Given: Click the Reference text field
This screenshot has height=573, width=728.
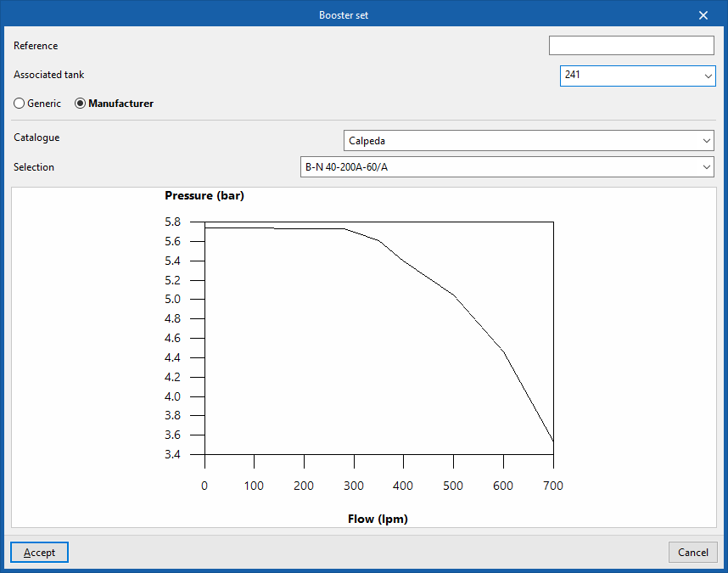Looking at the screenshot, I should [x=631, y=46].
